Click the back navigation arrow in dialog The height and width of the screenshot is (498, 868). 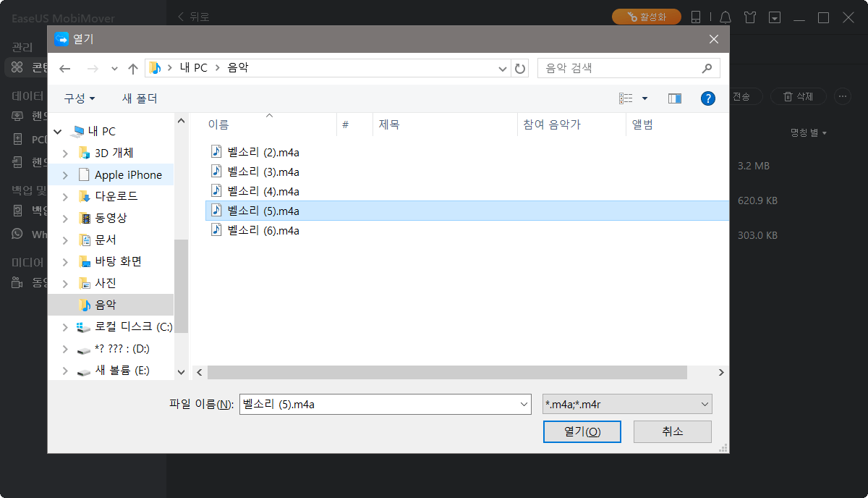coord(65,68)
